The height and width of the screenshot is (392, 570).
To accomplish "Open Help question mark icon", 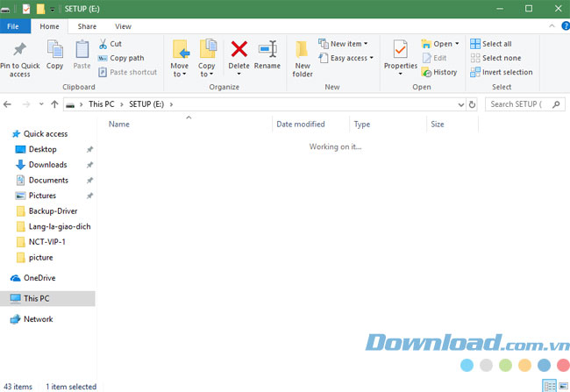I will click(x=566, y=25).
